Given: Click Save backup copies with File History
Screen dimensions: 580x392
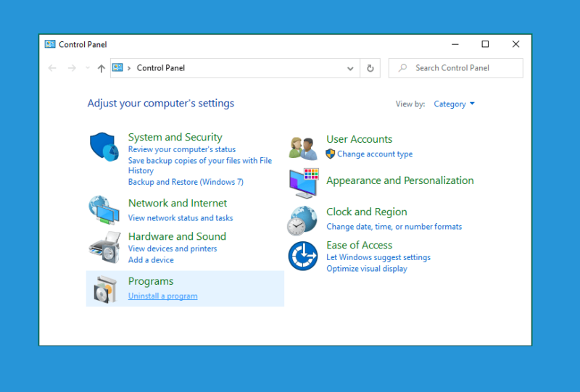Looking at the screenshot, I should pos(200,165).
